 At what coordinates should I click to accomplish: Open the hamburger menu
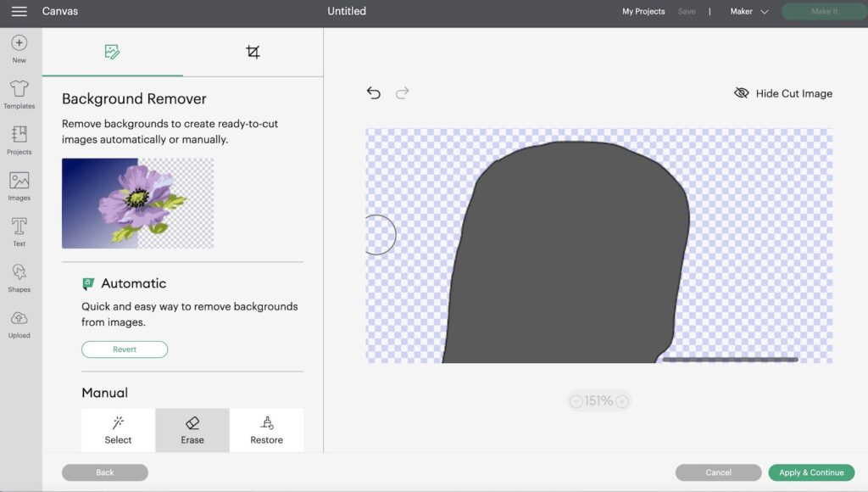tap(19, 11)
